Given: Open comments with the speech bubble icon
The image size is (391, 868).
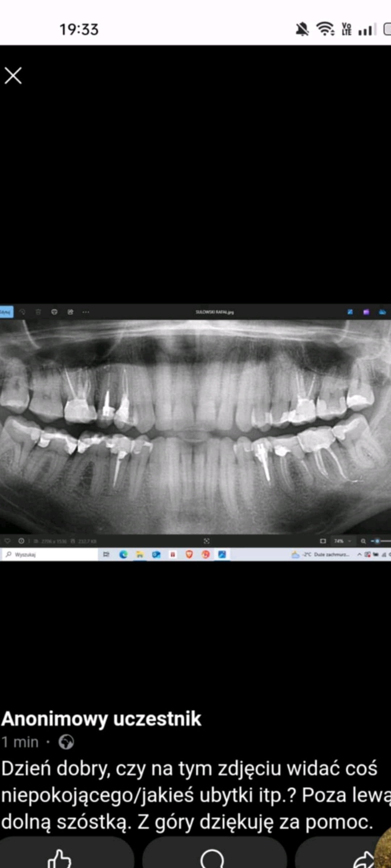Looking at the screenshot, I should coord(212,858).
